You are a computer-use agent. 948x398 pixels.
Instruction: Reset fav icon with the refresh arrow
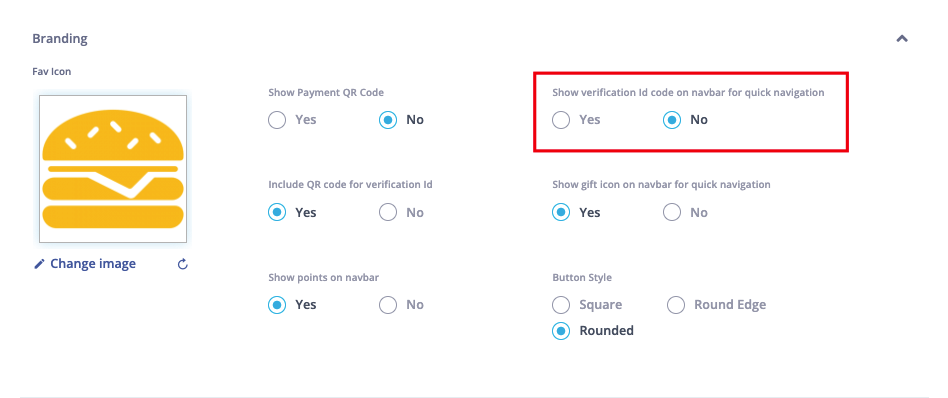coord(183,264)
